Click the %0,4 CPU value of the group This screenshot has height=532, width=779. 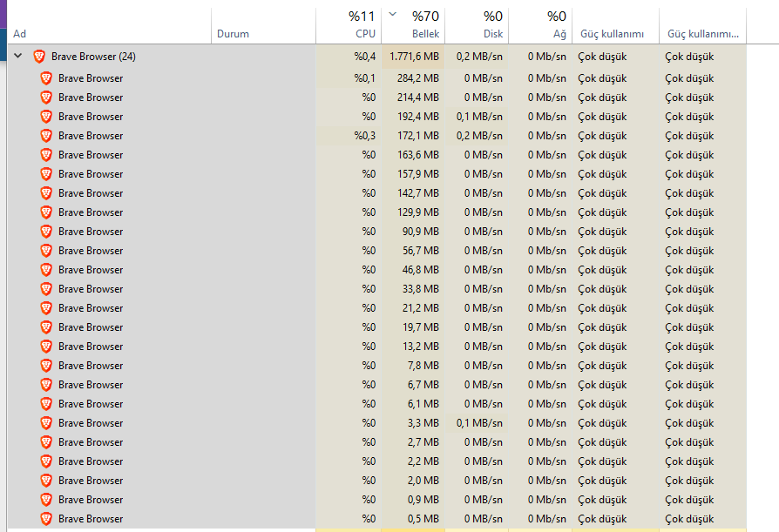click(364, 57)
